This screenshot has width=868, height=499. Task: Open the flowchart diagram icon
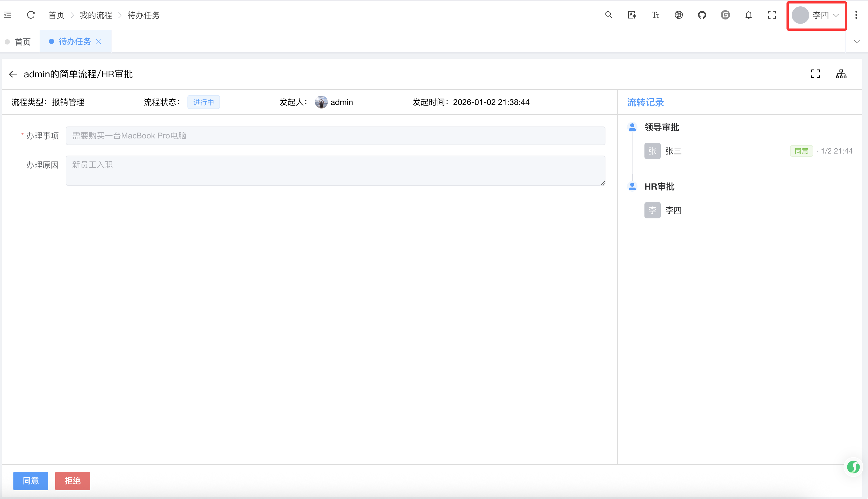coord(841,74)
